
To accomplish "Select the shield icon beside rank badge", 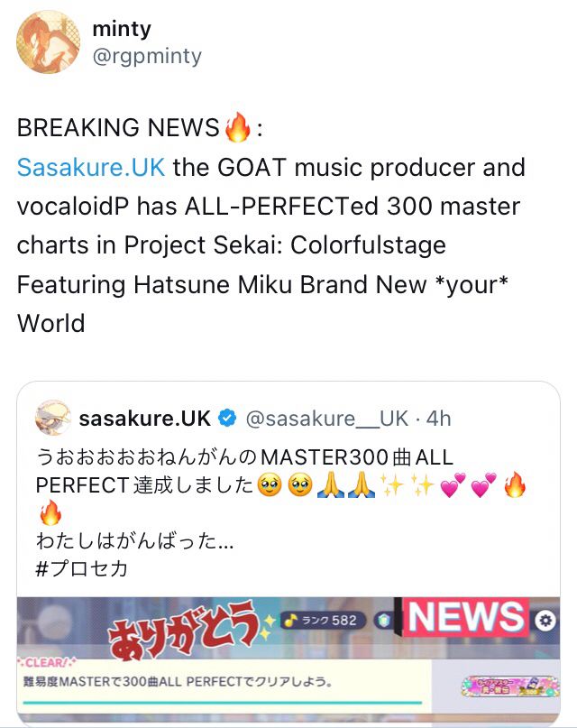I will (x=383, y=621).
